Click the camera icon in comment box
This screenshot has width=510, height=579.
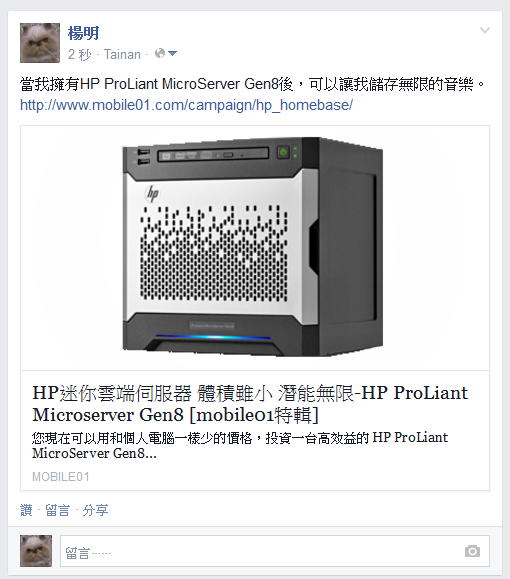(472, 551)
